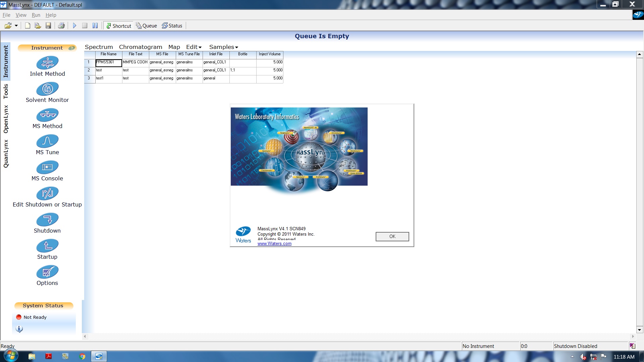This screenshot has width=644, height=362.
Task: Dismiss the MassLynx splash with OK
Action: [x=392, y=236]
